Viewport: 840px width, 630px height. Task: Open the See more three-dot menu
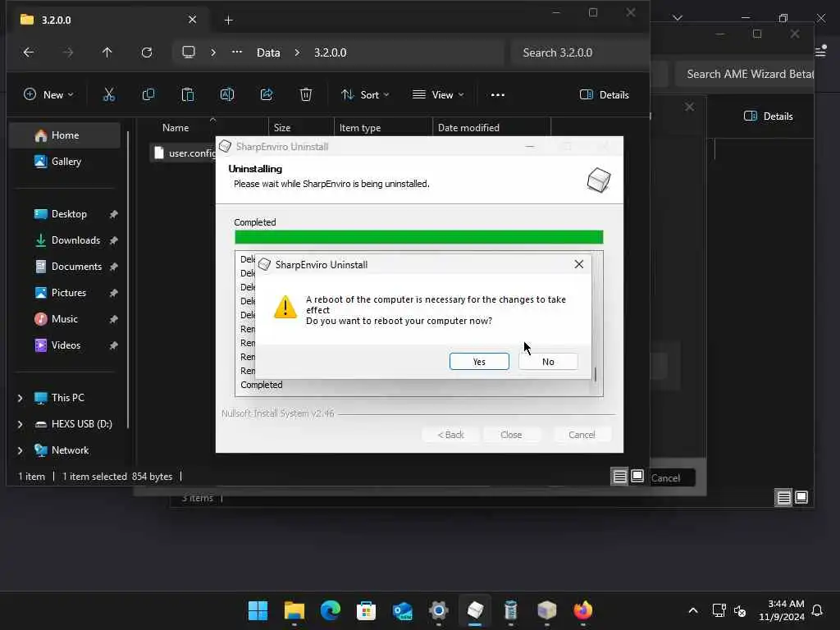498,95
